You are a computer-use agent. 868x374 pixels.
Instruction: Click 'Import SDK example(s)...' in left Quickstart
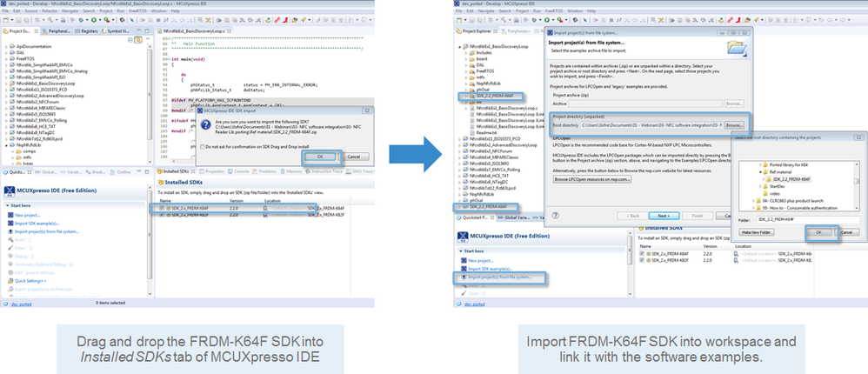[37, 223]
